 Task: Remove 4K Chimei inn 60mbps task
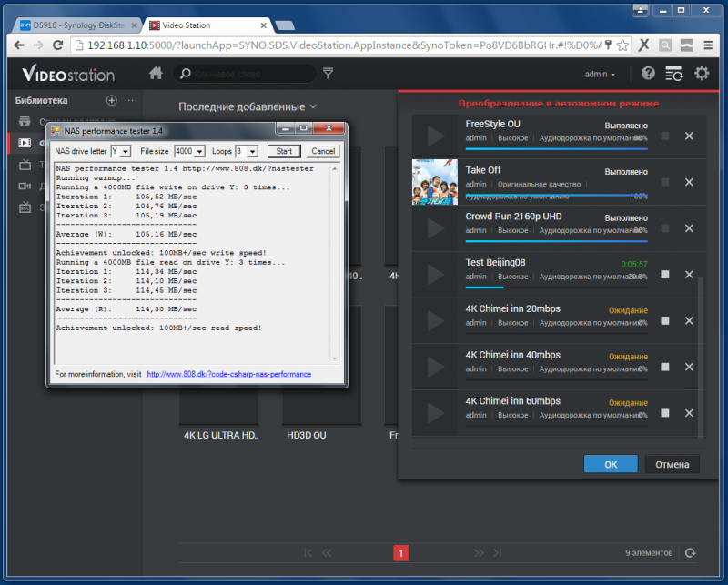[x=689, y=413]
